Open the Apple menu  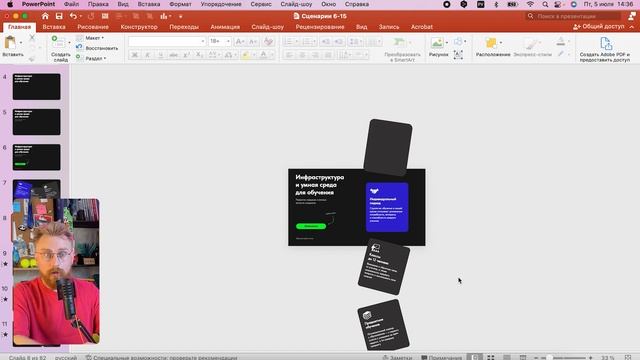10,4
